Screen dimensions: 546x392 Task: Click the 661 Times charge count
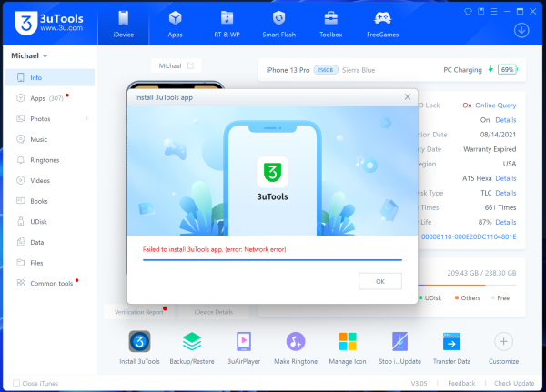[x=500, y=207]
